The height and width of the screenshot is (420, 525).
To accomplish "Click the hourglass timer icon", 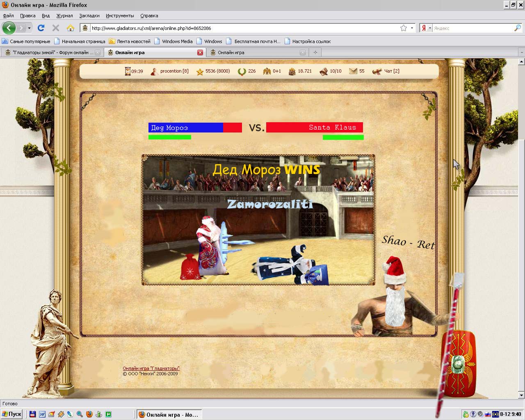I will click(128, 71).
